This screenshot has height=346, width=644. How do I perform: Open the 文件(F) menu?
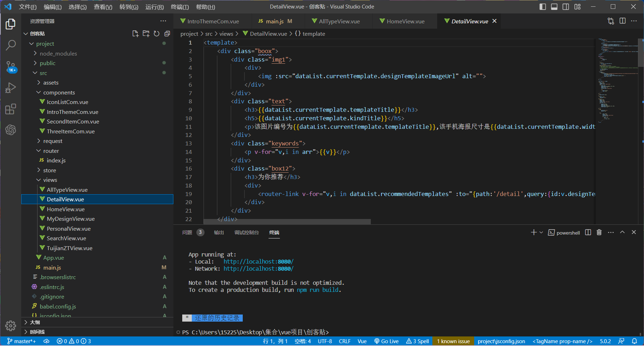(28, 7)
